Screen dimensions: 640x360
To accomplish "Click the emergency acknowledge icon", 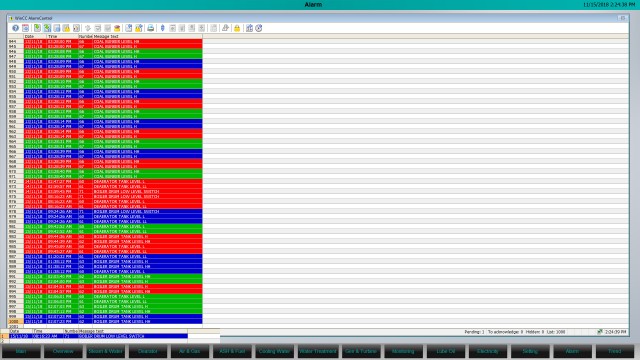I will point(117,28).
